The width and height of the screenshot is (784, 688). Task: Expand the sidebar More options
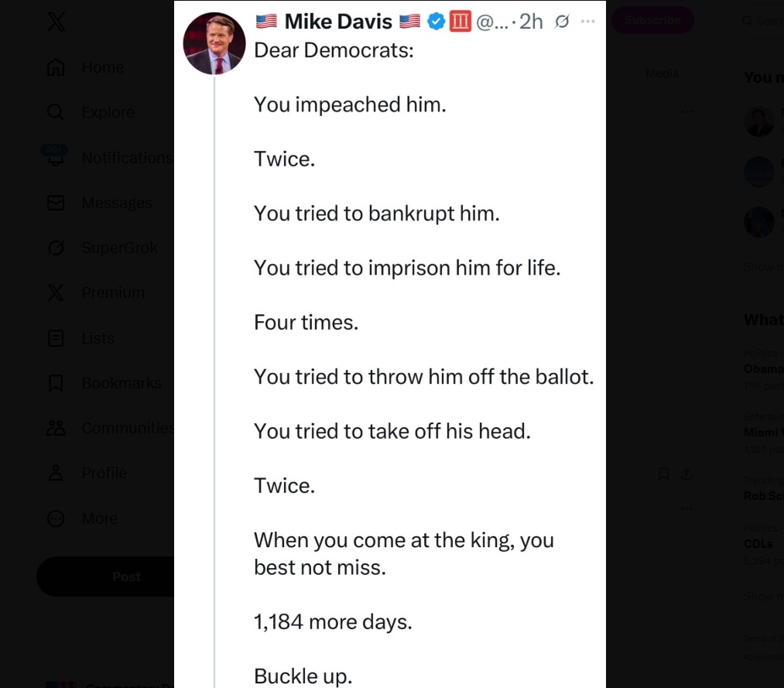coord(56,519)
